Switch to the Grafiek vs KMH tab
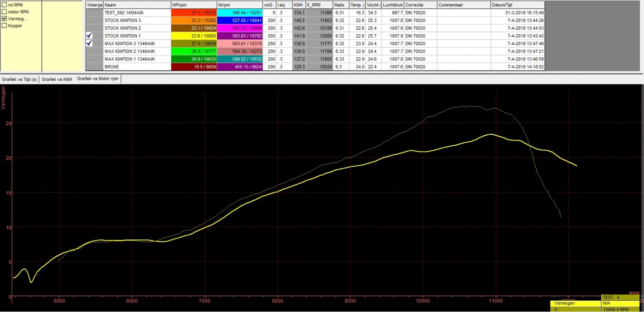Screen dimensions: 644x312 pos(57,79)
